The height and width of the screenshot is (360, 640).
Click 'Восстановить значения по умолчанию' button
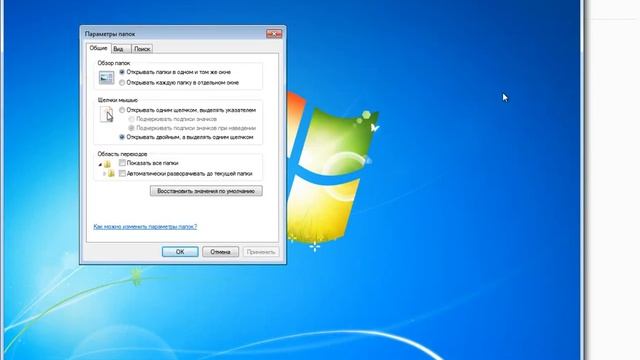point(206,191)
